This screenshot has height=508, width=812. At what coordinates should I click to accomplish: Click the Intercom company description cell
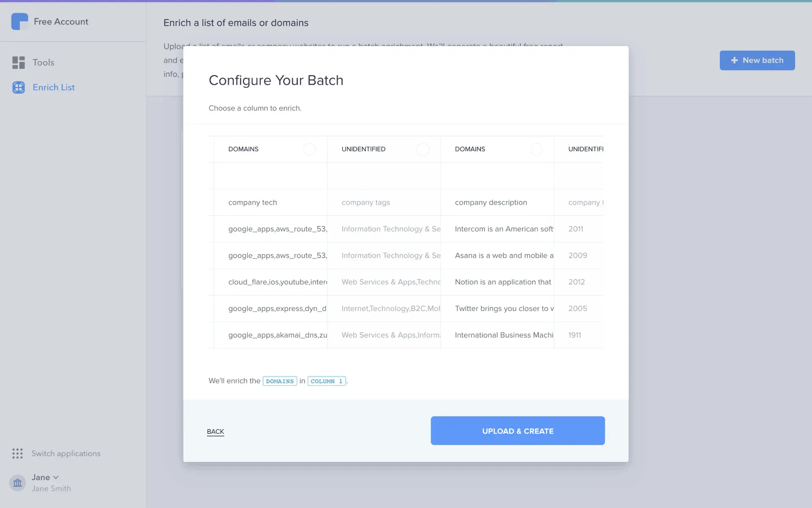coord(504,229)
